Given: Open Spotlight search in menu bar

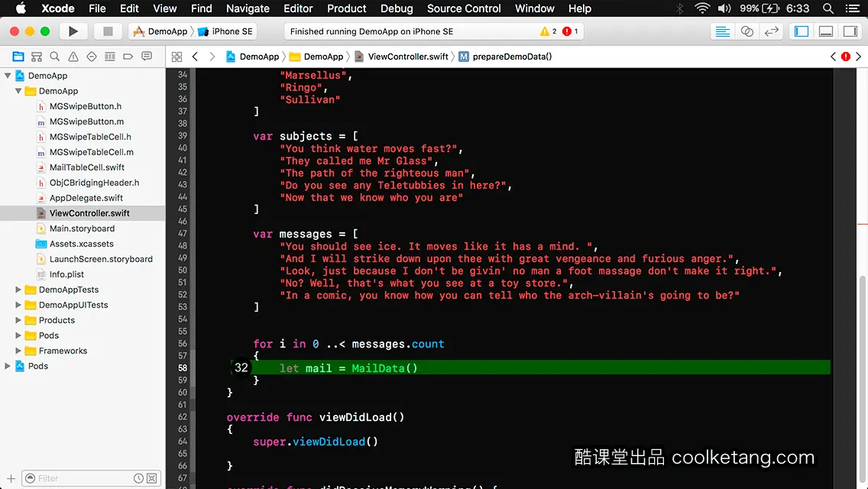Looking at the screenshot, I should point(828,8).
